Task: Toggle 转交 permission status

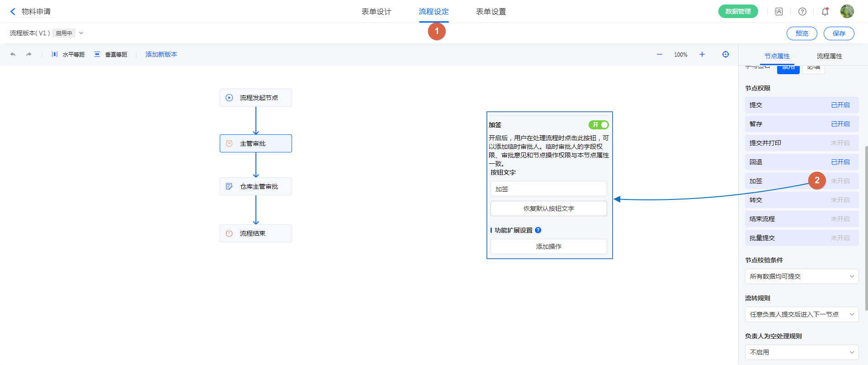Action: [x=840, y=200]
